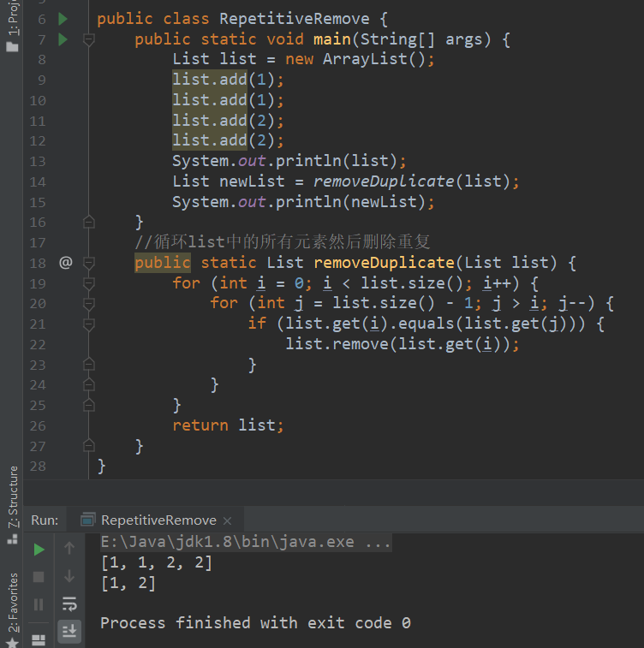Click System.out.println(newList) line
644x648 pixels.
pos(303,202)
